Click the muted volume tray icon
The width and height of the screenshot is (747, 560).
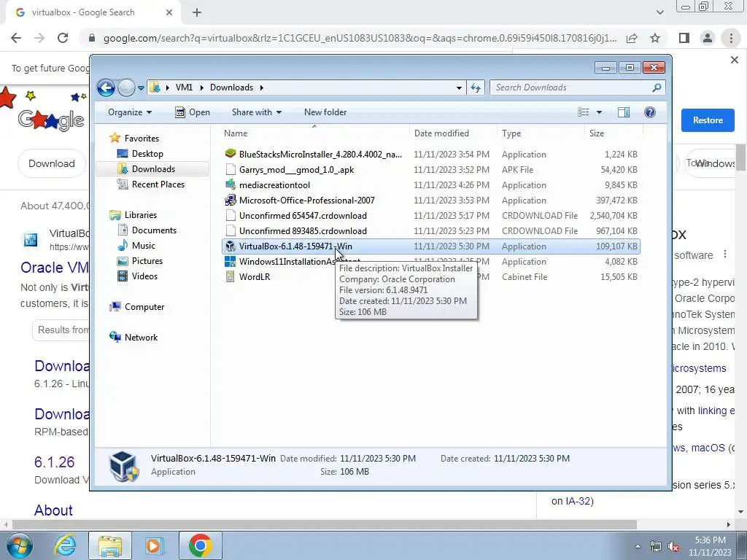(673, 547)
